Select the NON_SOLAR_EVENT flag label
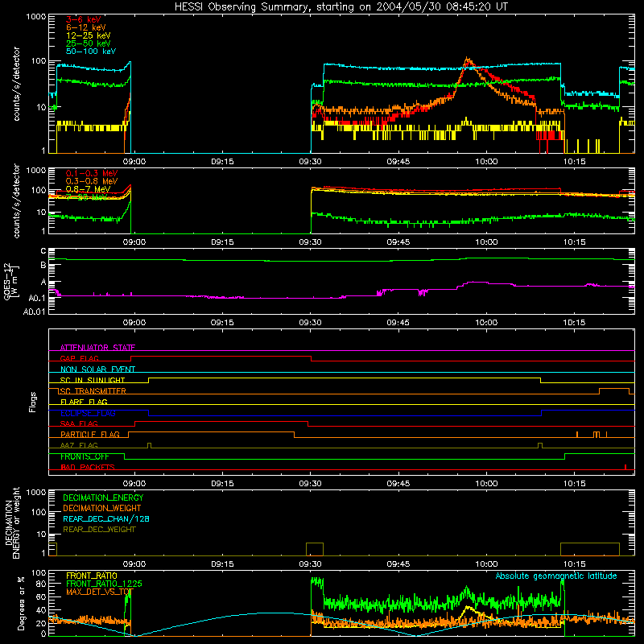The width and height of the screenshot is (644, 644). (x=97, y=369)
